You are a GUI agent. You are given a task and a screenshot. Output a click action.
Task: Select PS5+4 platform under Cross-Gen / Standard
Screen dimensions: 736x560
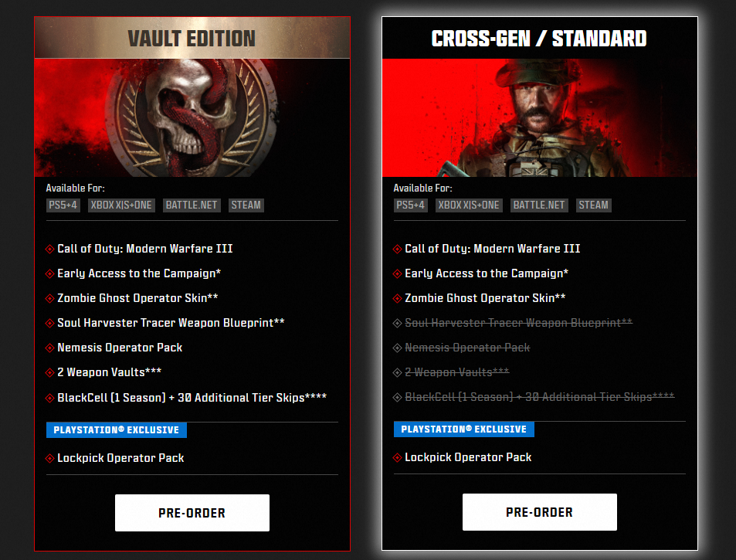tap(410, 205)
